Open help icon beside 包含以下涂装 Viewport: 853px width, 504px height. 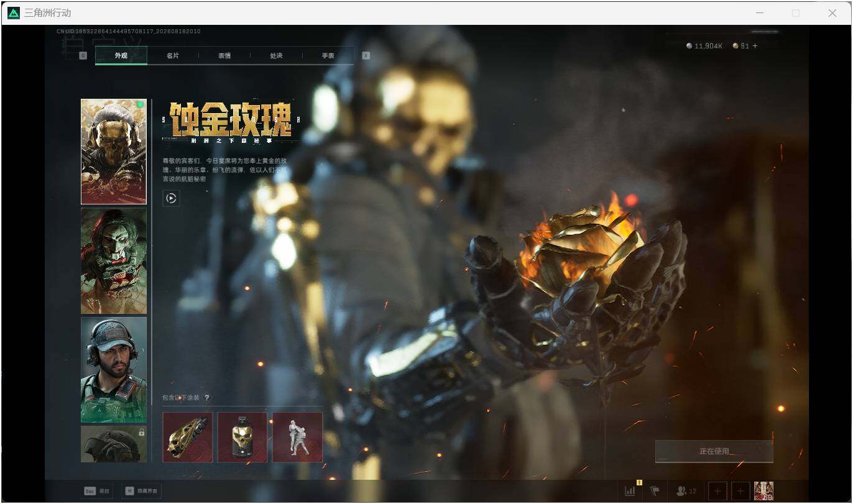(207, 398)
